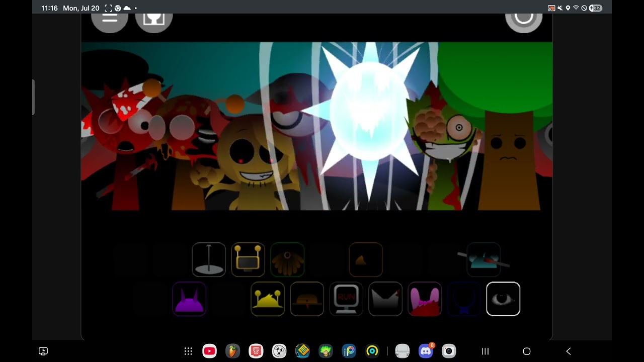Select the purple horned sound icon

(x=189, y=299)
